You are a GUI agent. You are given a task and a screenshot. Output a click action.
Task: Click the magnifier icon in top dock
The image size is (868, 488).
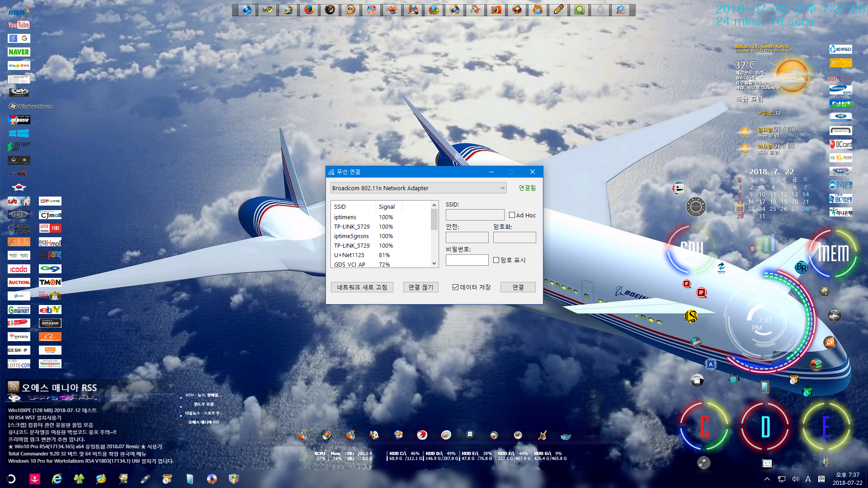(x=579, y=9)
